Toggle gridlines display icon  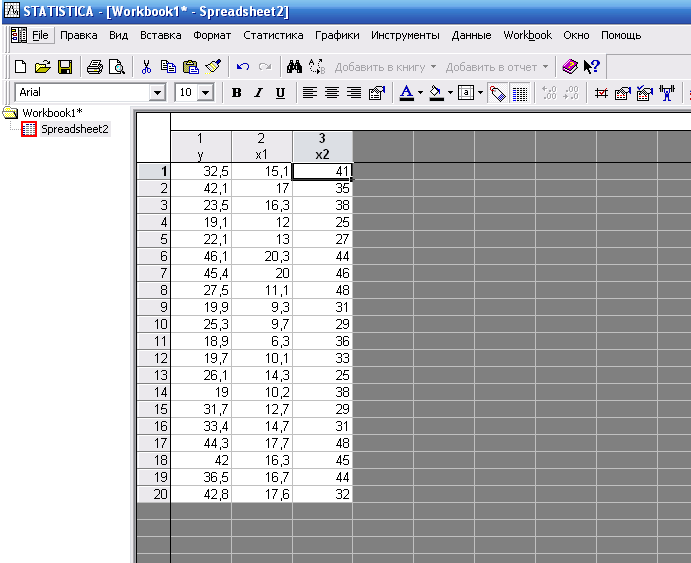(520, 93)
